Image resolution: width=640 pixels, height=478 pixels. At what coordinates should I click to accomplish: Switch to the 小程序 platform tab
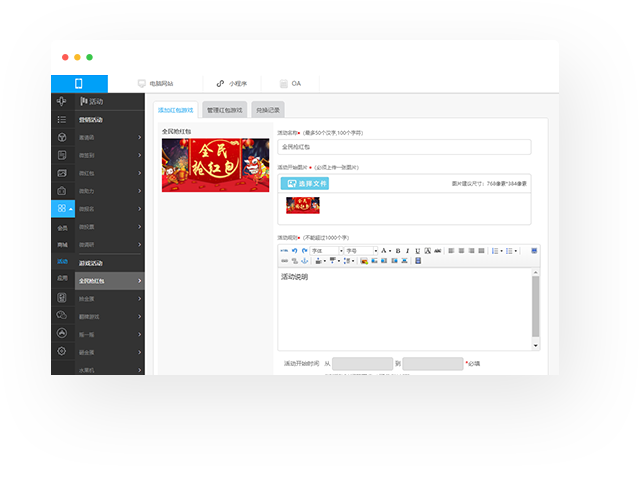(231, 84)
